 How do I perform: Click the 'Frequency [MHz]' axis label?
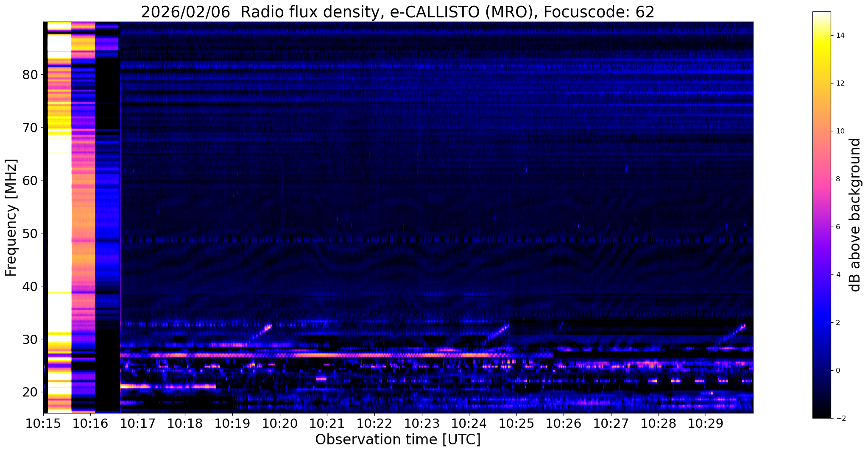point(11,218)
